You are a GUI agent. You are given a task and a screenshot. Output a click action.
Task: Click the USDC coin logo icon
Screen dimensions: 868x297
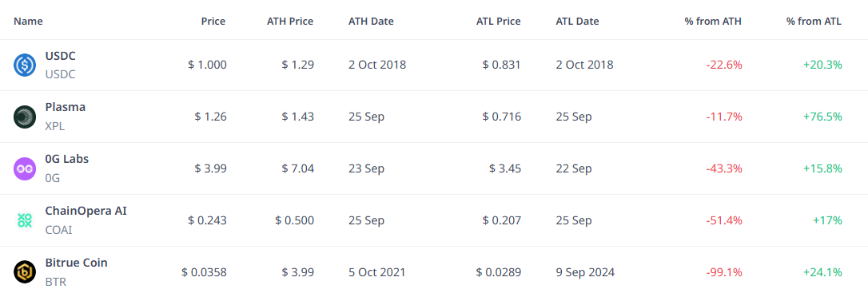pos(24,65)
